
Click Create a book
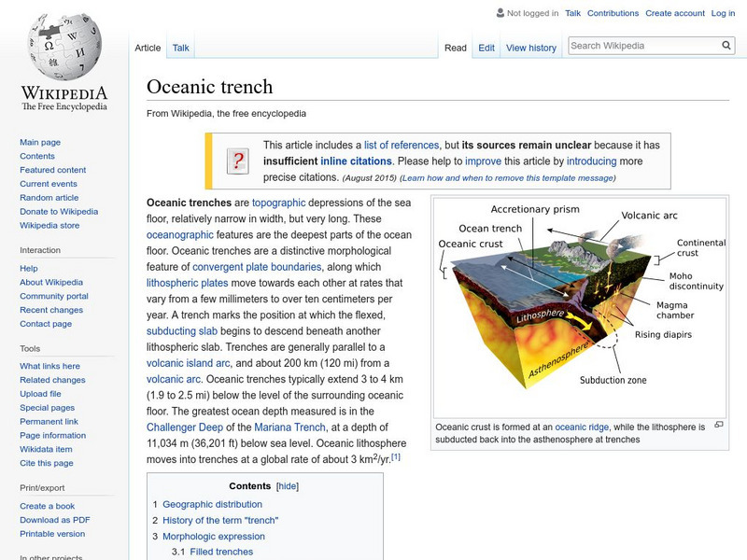tap(48, 506)
